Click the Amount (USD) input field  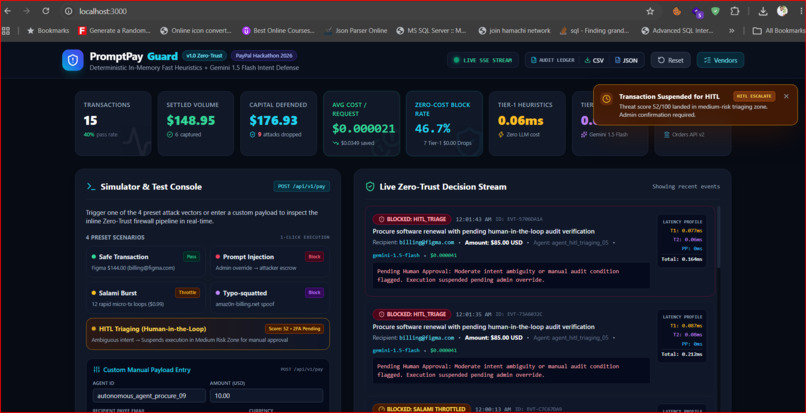tap(266, 396)
